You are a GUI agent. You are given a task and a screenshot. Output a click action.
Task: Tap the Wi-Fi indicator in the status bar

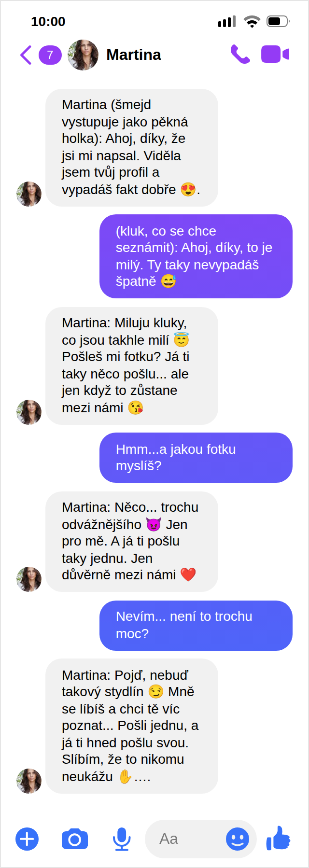pos(252,21)
